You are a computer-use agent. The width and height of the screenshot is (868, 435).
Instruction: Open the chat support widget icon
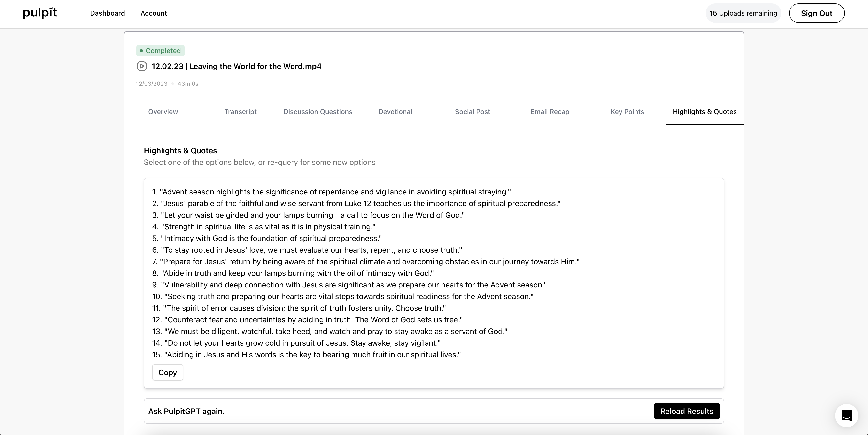point(846,415)
